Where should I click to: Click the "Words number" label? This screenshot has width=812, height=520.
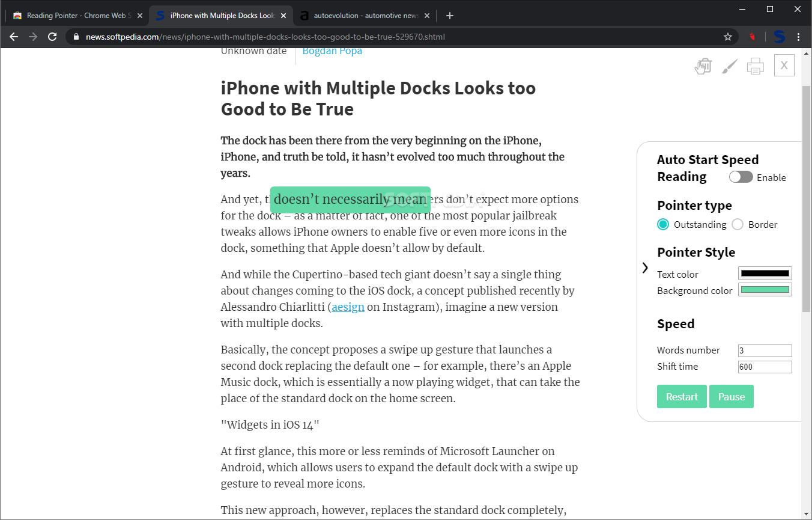[x=688, y=350]
